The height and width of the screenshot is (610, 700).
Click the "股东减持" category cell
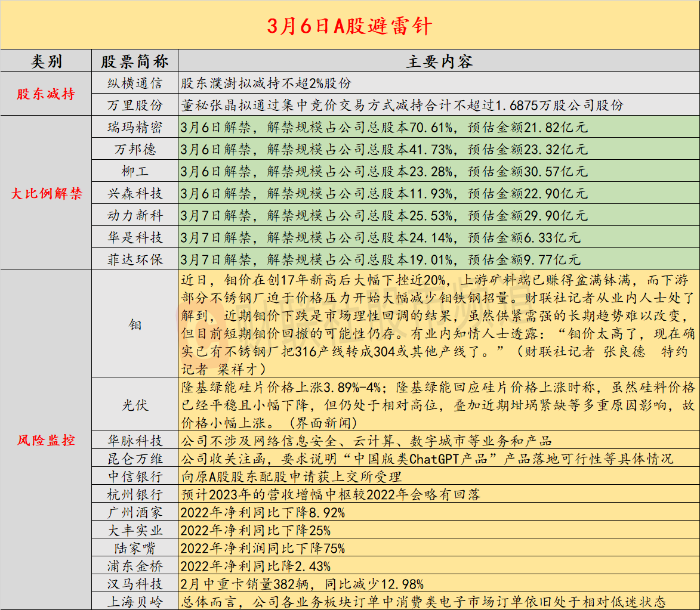coord(46,94)
